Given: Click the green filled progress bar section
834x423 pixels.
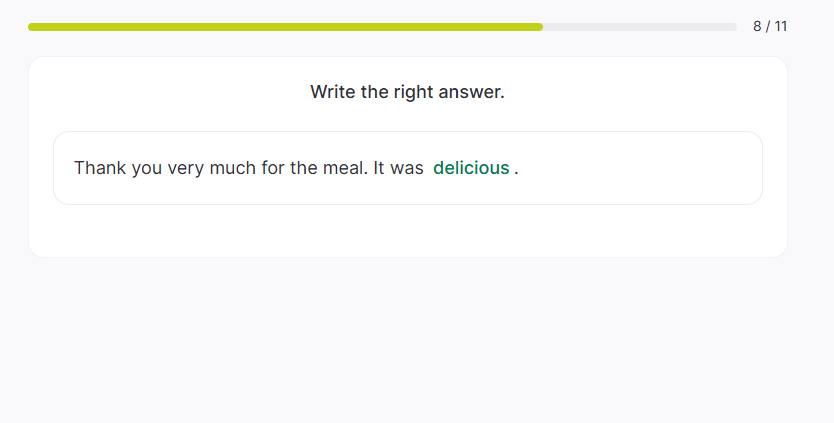Looking at the screenshot, I should click(x=285, y=27).
